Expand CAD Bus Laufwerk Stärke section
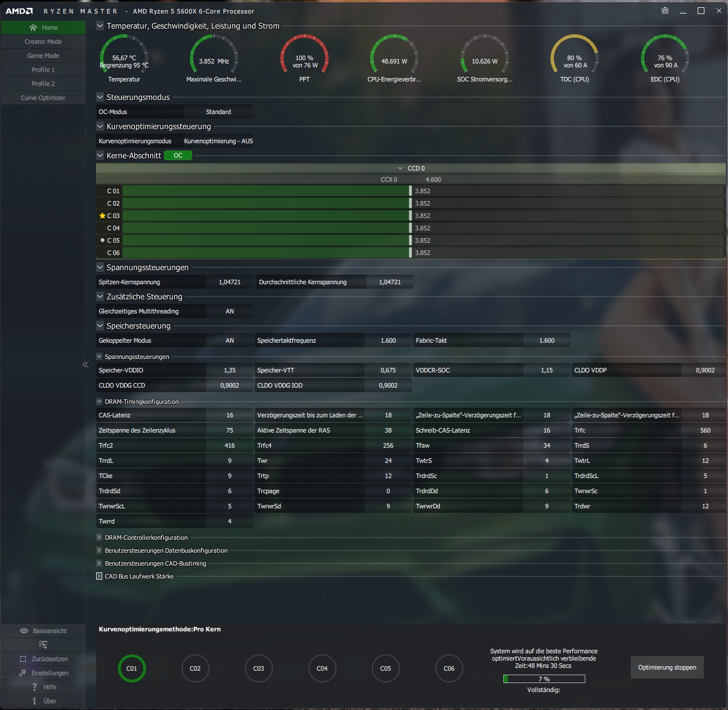728x710 pixels. click(x=99, y=576)
